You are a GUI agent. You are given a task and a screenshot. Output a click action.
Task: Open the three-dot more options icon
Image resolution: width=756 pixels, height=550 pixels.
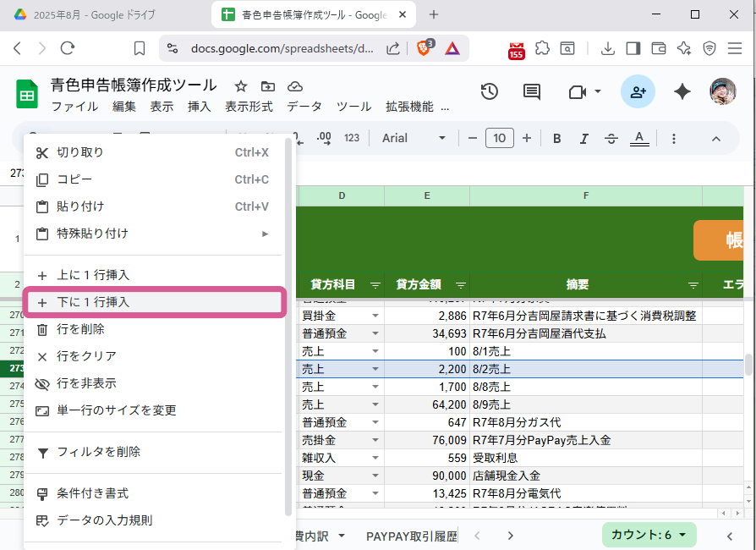tap(673, 137)
